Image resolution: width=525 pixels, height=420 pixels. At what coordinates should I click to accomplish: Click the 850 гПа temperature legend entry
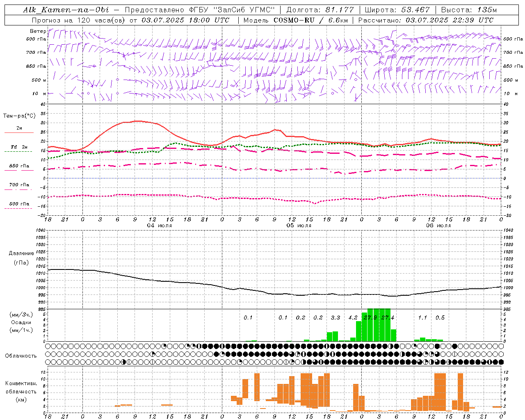19,166
